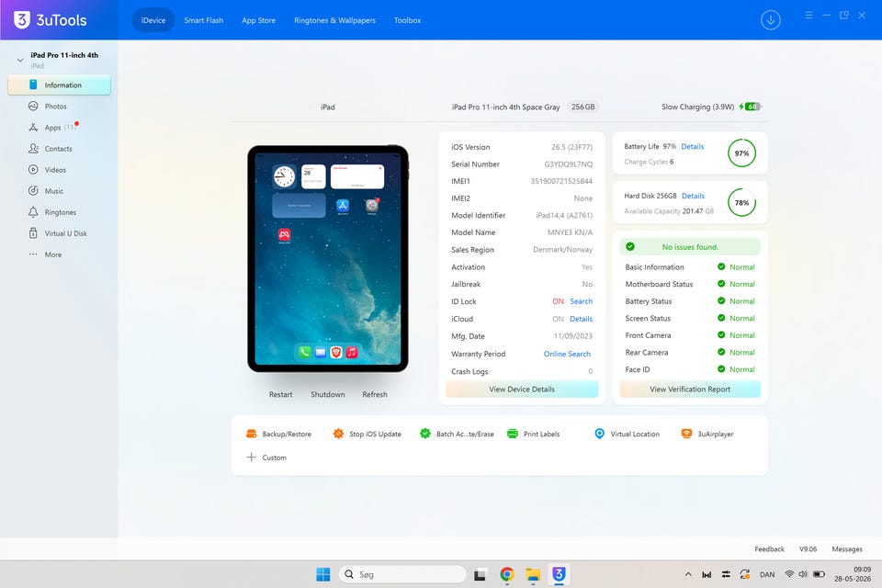882x588 pixels.
Task: Click the IMEI1 value 351900721525844
Action: coord(561,181)
